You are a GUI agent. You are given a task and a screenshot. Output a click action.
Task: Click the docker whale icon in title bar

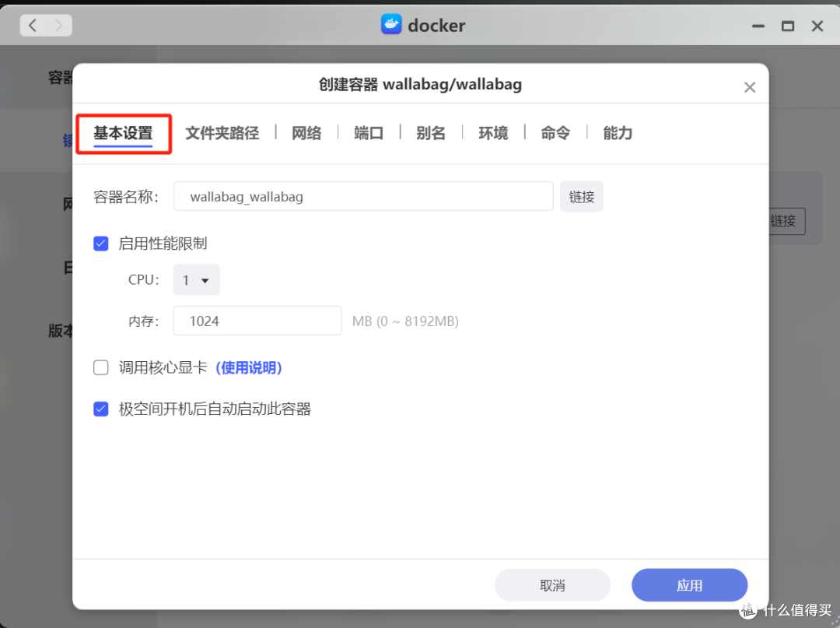[391, 25]
